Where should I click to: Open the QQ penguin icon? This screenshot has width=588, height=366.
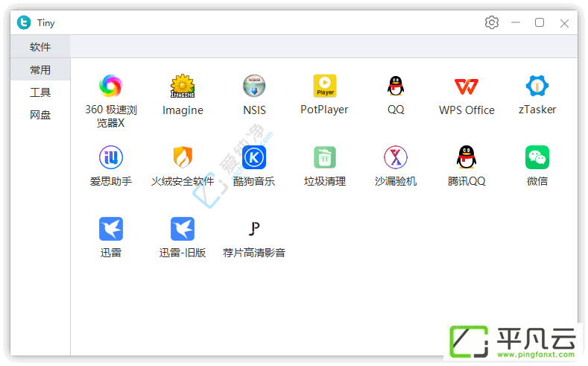tap(396, 86)
